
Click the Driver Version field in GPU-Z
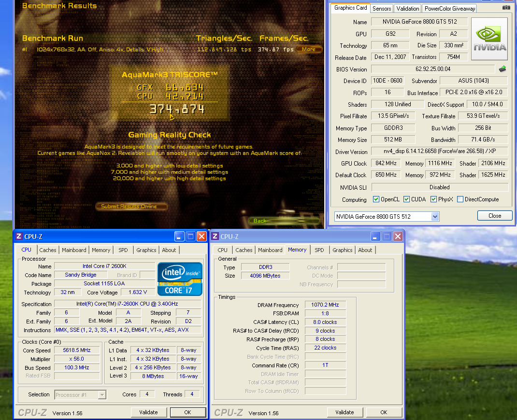[x=440, y=151]
